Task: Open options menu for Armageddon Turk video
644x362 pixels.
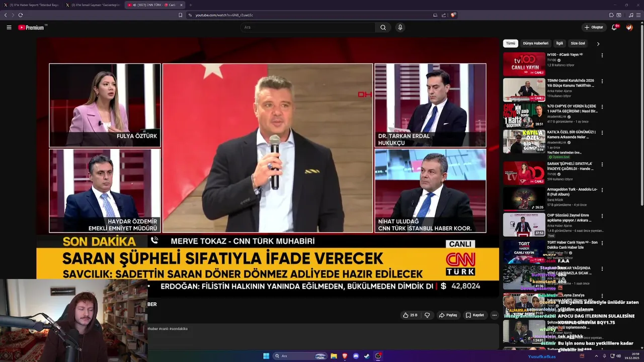Action: pos(602,190)
